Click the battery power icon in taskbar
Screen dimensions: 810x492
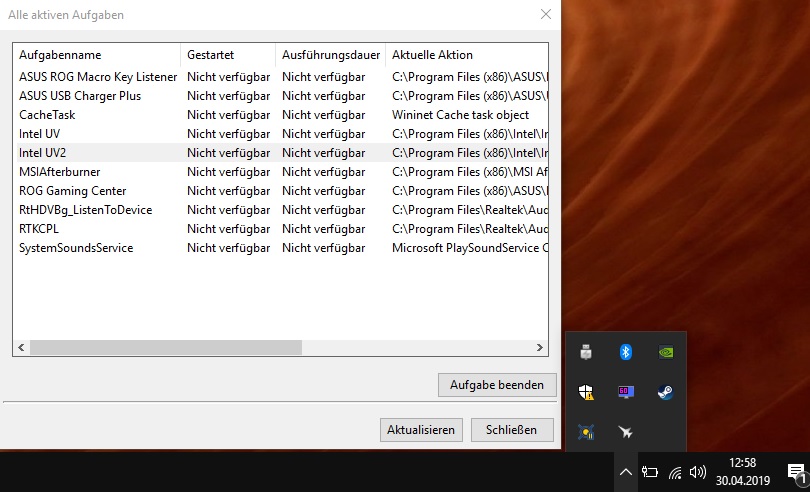tap(650, 472)
